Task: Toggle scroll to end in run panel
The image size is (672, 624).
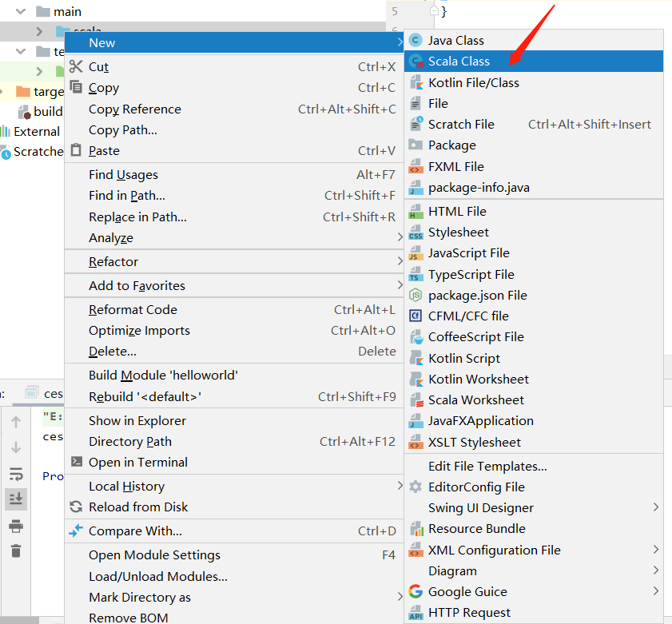Action: [16, 499]
